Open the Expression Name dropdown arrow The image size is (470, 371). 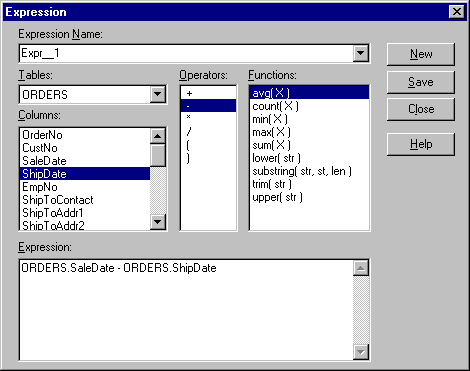coord(360,53)
